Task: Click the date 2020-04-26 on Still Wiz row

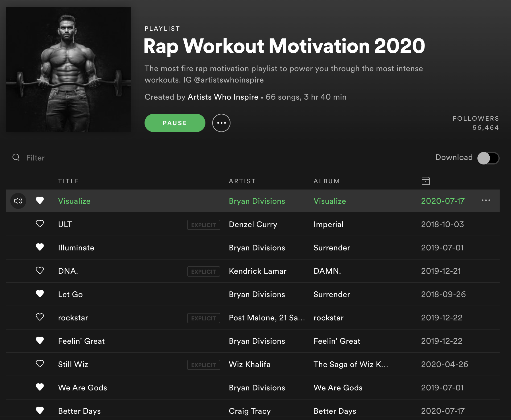Action: coord(444,365)
